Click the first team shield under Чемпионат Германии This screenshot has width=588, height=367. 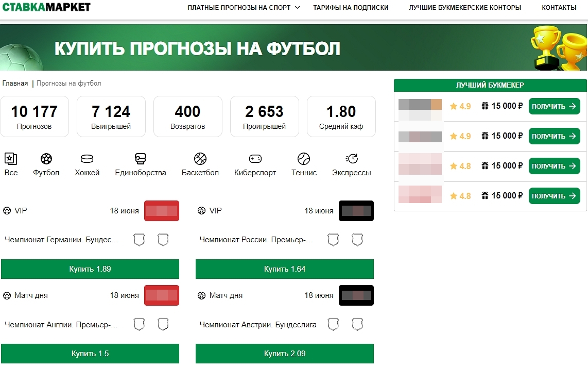pos(139,239)
